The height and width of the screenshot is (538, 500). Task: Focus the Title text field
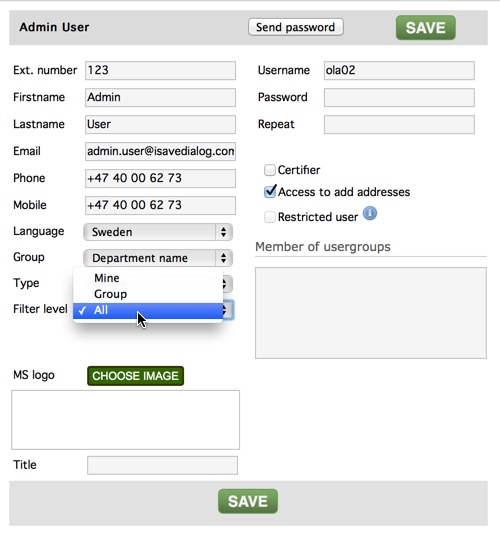tap(162, 465)
